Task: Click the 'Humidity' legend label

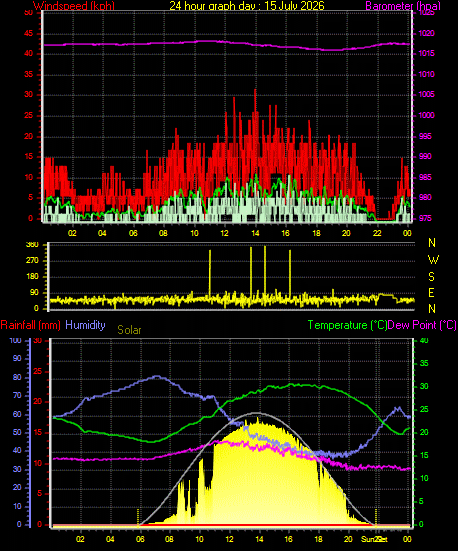Action: (85, 325)
